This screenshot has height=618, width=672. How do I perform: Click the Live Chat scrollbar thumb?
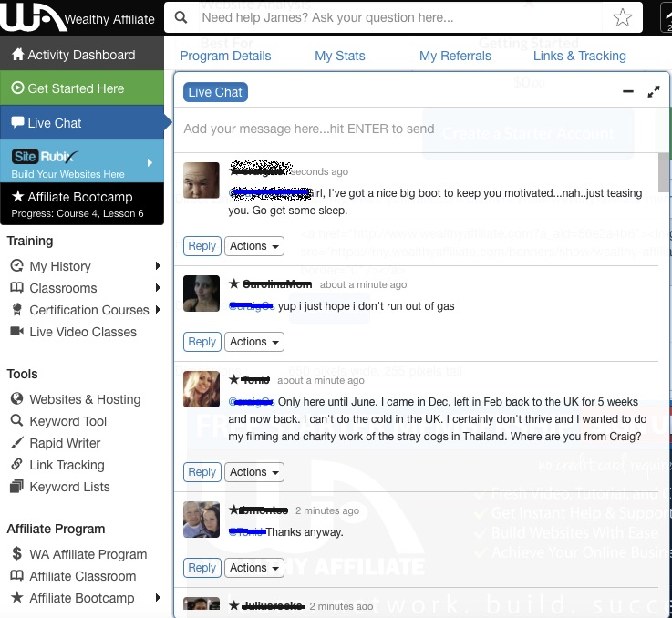point(664,172)
